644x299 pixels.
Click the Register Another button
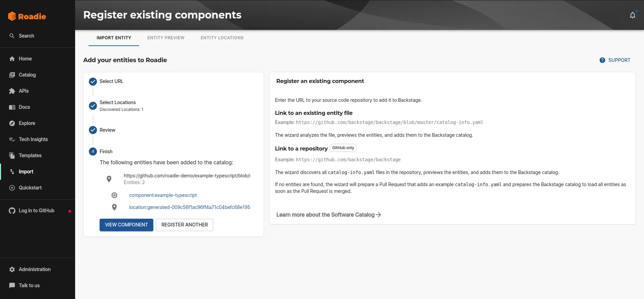[x=184, y=225]
